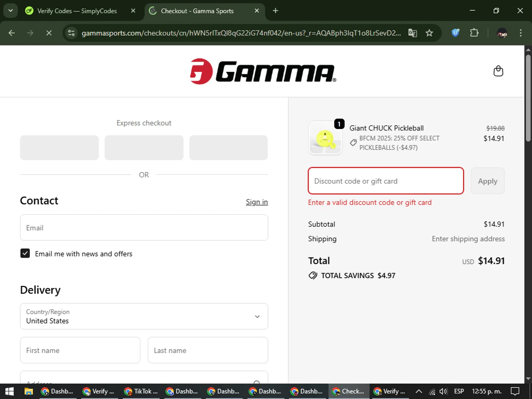The height and width of the screenshot is (399, 532).
Task: Focus the First name field
Action: coord(80,350)
